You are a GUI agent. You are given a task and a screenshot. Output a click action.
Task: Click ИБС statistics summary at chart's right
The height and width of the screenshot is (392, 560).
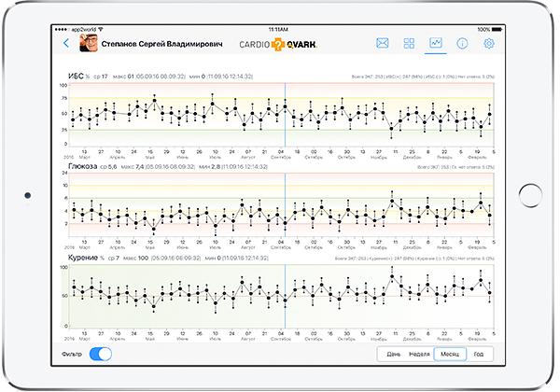423,77
